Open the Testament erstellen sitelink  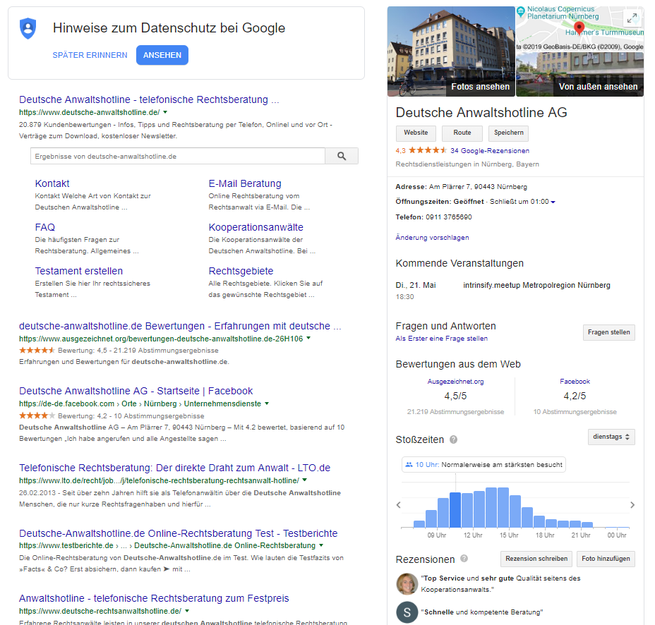click(x=79, y=271)
